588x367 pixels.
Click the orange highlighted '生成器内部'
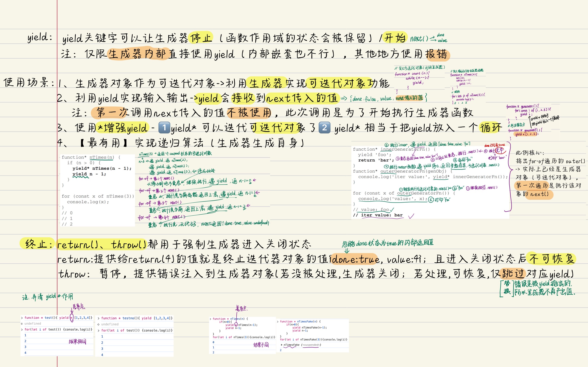(x=138, y=54)
